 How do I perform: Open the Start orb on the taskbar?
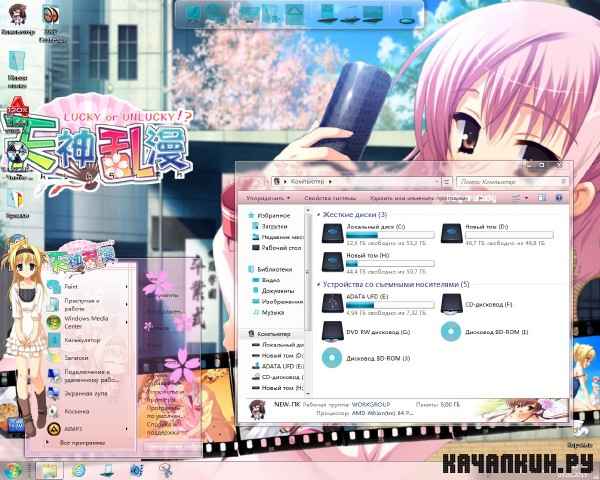(x=13, y=470)
